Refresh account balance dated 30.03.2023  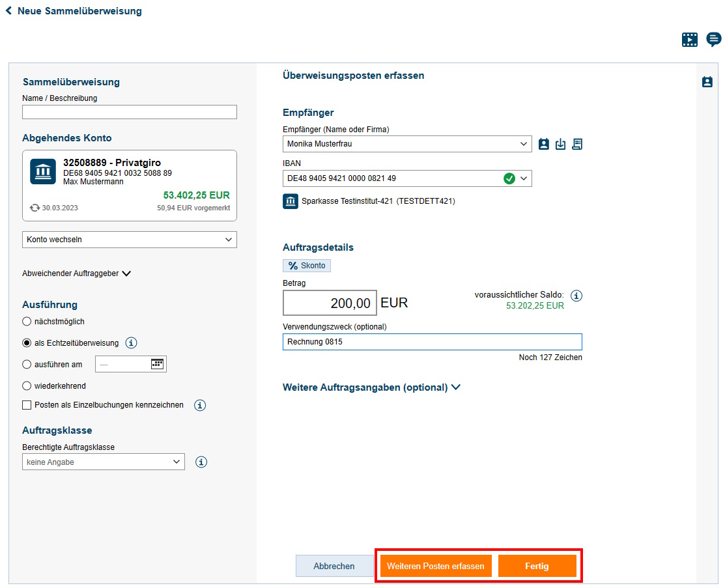[35, 208]
